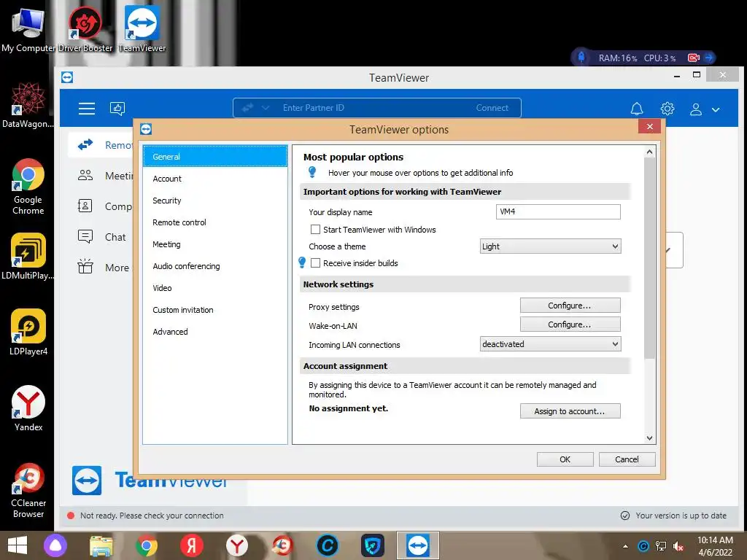Select the Security options category
The height and width of the screenshot is (560, 747).
(215, 201)
